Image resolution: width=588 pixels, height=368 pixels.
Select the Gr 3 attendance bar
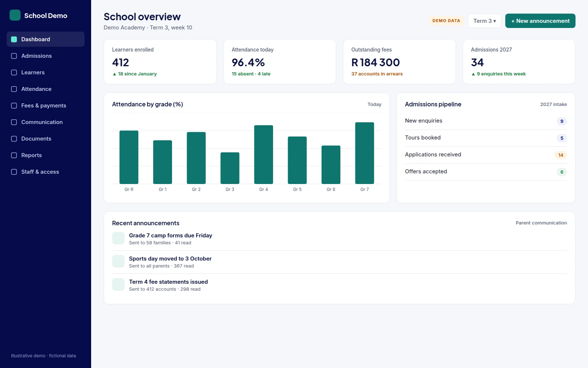[230, 168]
